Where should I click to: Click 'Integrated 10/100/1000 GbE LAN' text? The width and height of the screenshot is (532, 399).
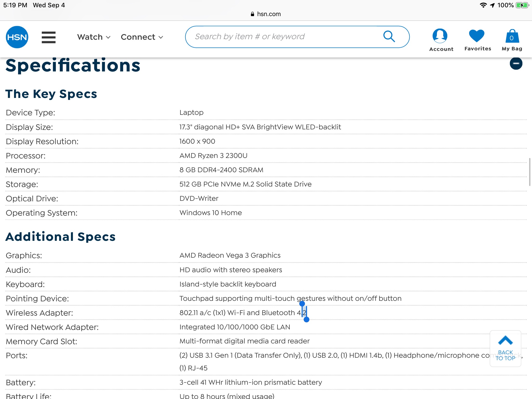pos(235,327)
